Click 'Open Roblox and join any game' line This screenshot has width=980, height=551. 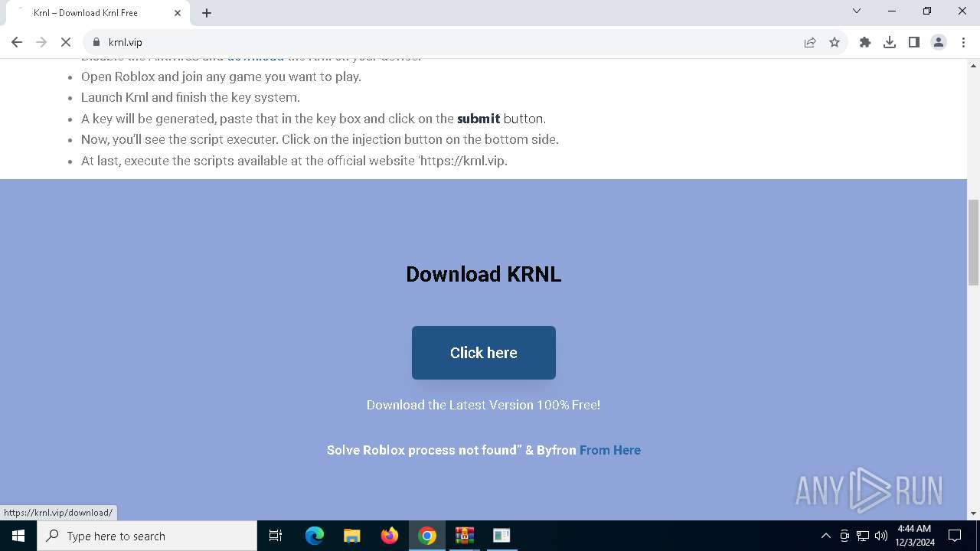click(x=221, y=77)
